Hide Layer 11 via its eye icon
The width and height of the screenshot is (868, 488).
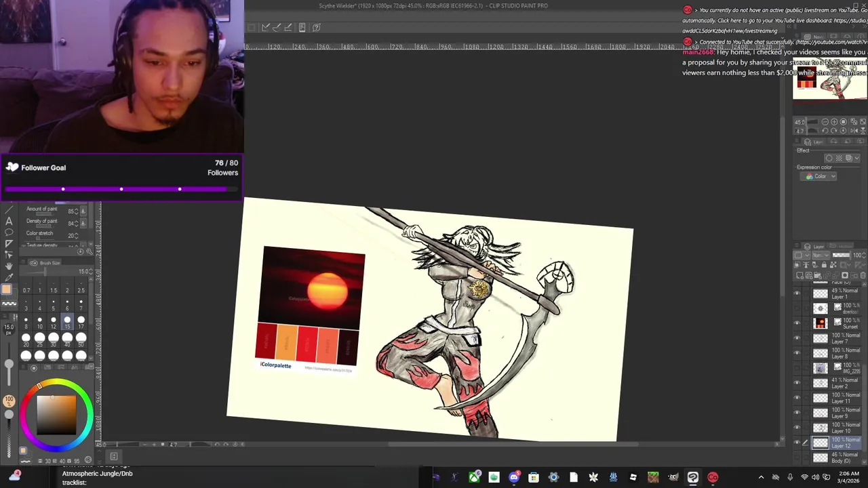tap(797, 398)
